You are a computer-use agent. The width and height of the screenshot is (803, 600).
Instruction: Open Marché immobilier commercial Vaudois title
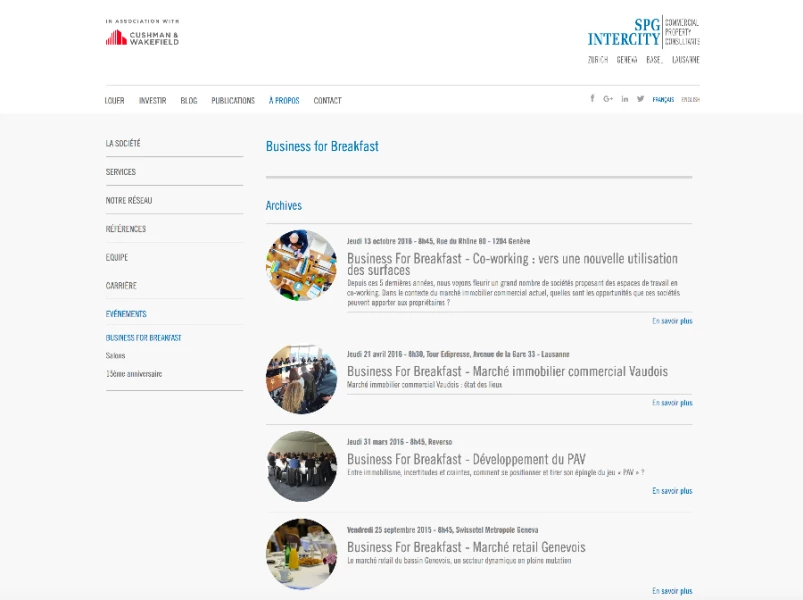coord(508,372)
